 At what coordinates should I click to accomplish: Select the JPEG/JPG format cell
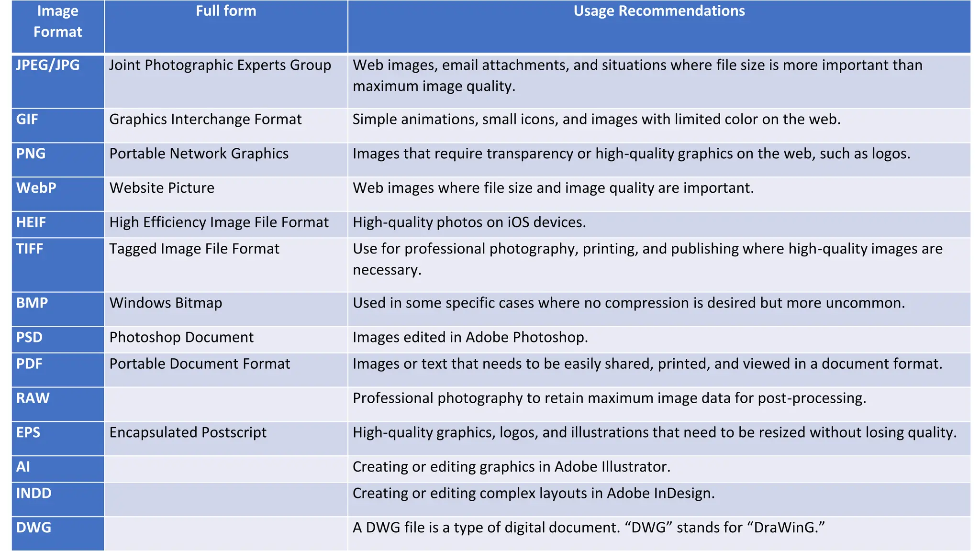click(x=48, y=66)
